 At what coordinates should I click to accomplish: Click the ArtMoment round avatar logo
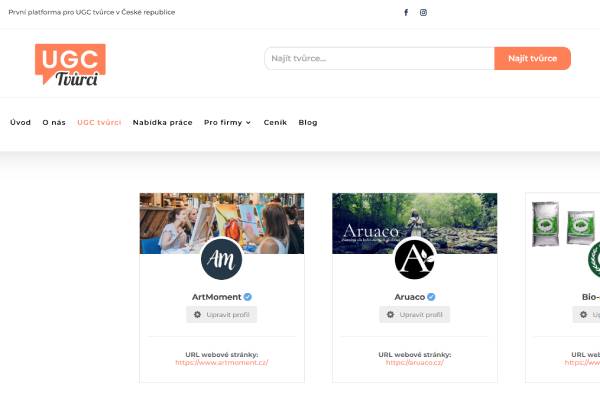222,259
